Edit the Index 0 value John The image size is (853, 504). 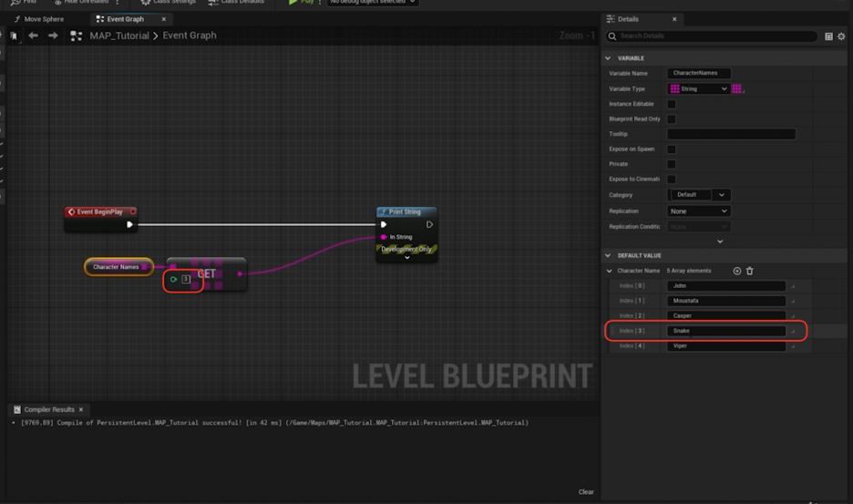pyautogui.click(x=726, y=286)
